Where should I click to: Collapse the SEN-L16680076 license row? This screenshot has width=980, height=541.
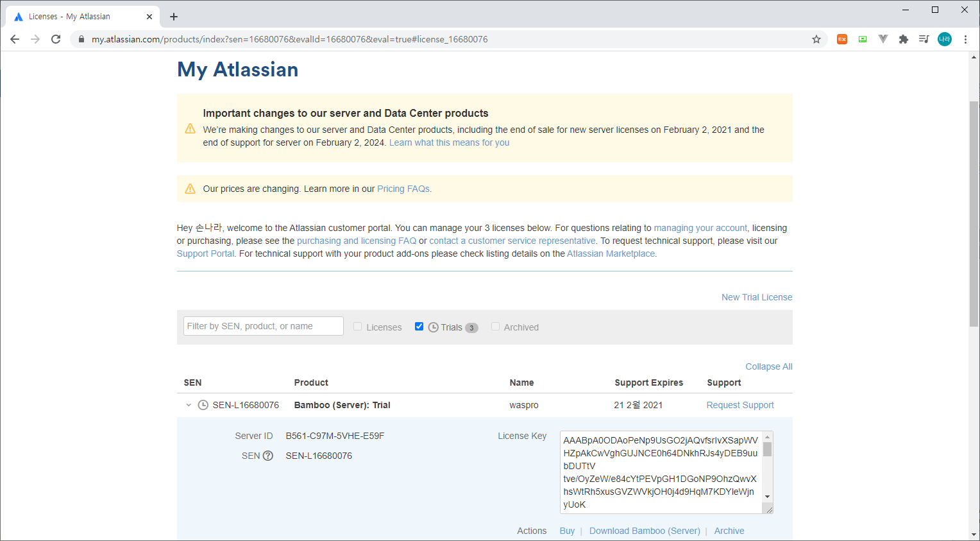(x=189, y=405)
